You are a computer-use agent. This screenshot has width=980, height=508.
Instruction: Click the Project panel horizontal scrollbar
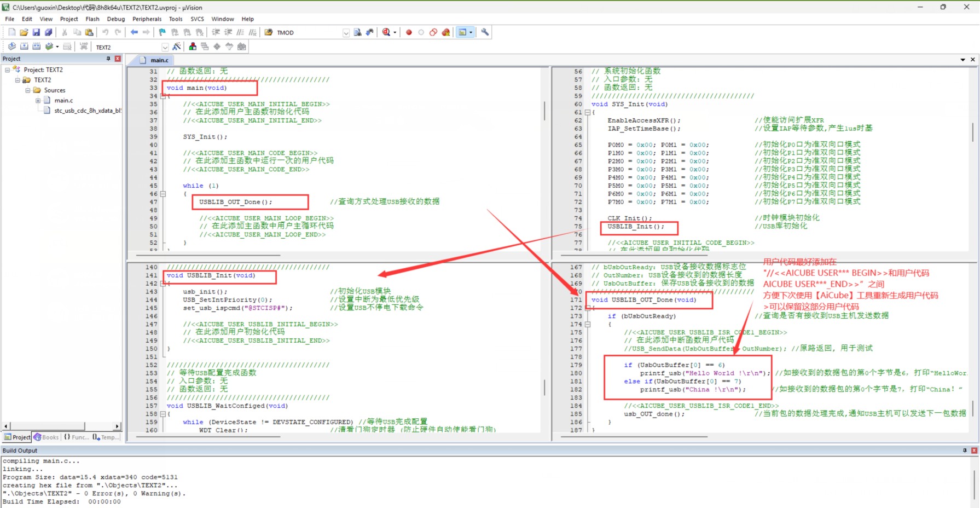[x=61, y=426]
